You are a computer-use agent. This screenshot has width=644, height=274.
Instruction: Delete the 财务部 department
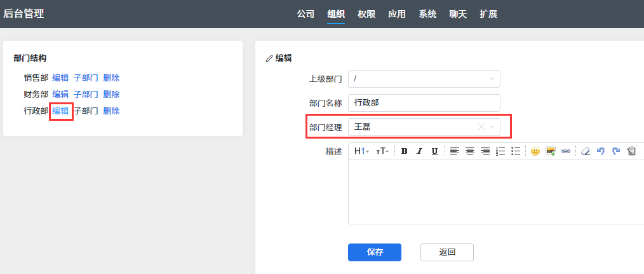pos(111,94)
